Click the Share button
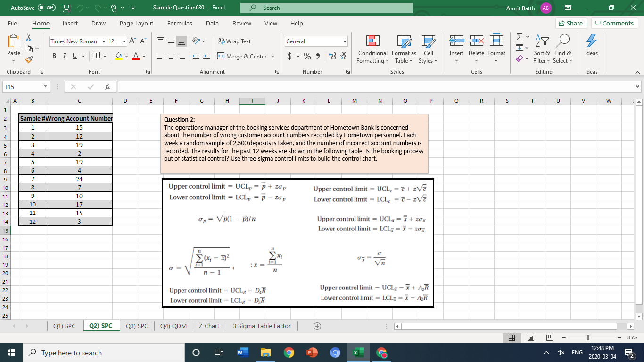Image resolution: width=644 pixels, height=362 pixels. [570, 23]
